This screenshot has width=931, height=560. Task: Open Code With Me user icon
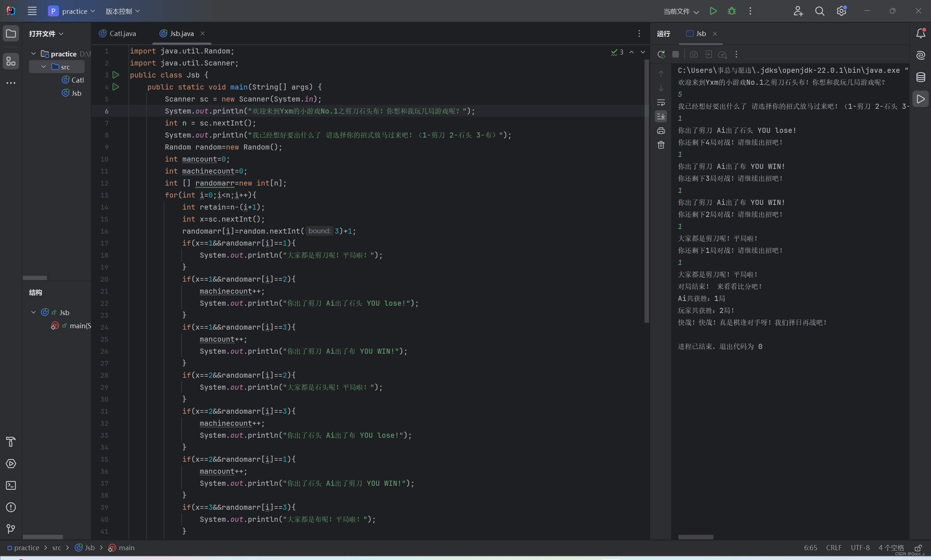[798, 11]
